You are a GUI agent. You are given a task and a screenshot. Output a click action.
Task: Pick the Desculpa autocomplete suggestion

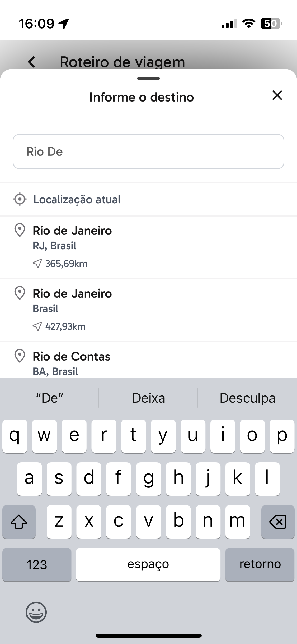click(x=247, y=398)
